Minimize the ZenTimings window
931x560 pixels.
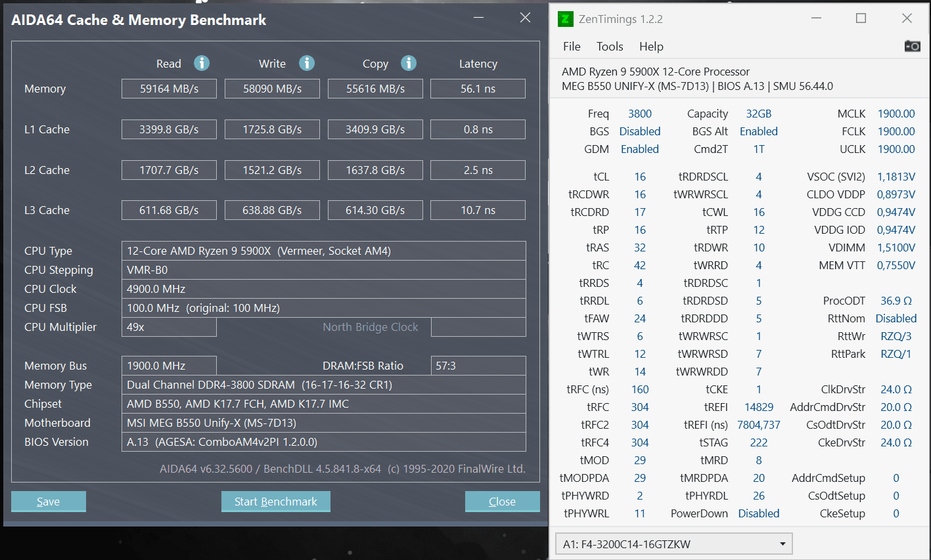point(817,18)
